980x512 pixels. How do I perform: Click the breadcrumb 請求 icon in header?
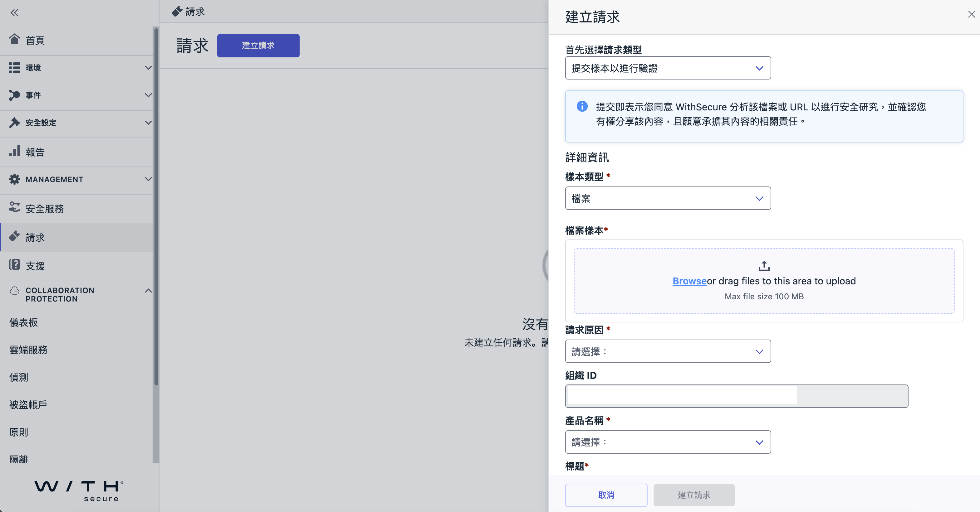click(177, 12)
